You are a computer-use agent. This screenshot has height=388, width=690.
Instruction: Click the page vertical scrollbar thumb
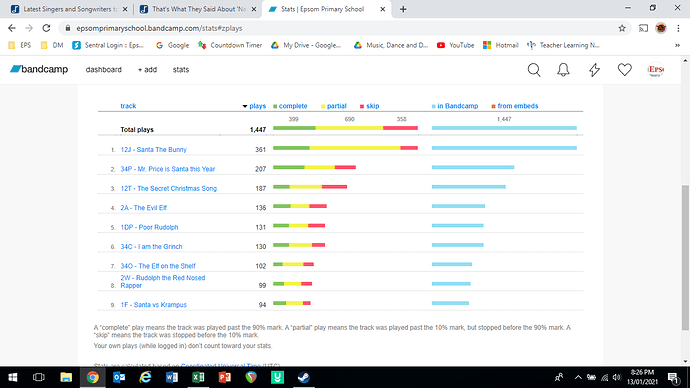click(685, 257)
